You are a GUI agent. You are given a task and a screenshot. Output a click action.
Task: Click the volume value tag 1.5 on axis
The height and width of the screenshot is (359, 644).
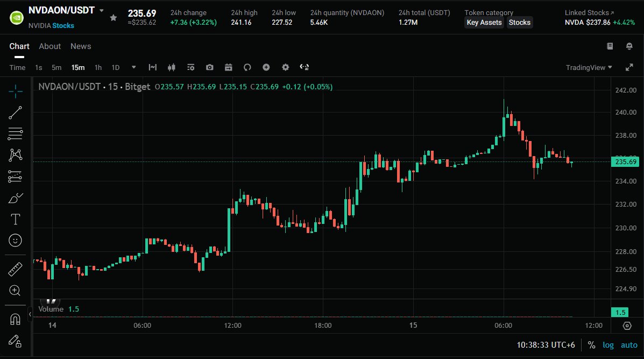point(620,312)
